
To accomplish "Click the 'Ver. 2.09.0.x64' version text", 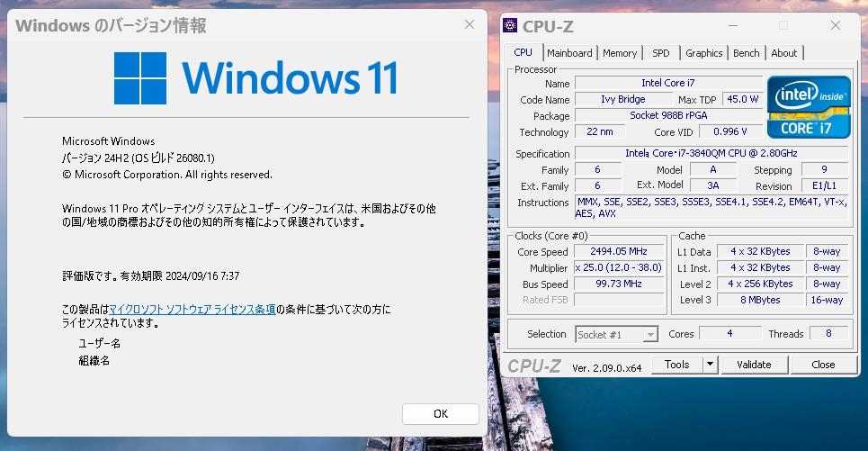I will [x=607, y=368].
